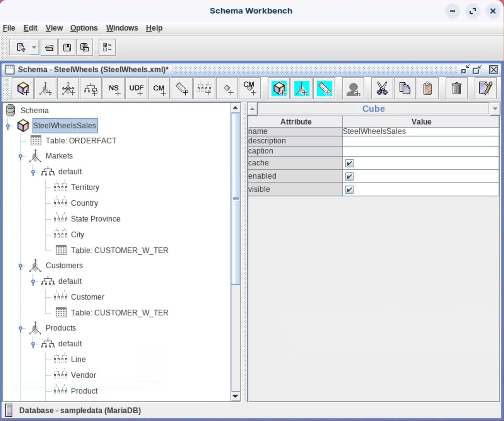
Task: Click the Delete trash can icon
Action: coord(456,89)
